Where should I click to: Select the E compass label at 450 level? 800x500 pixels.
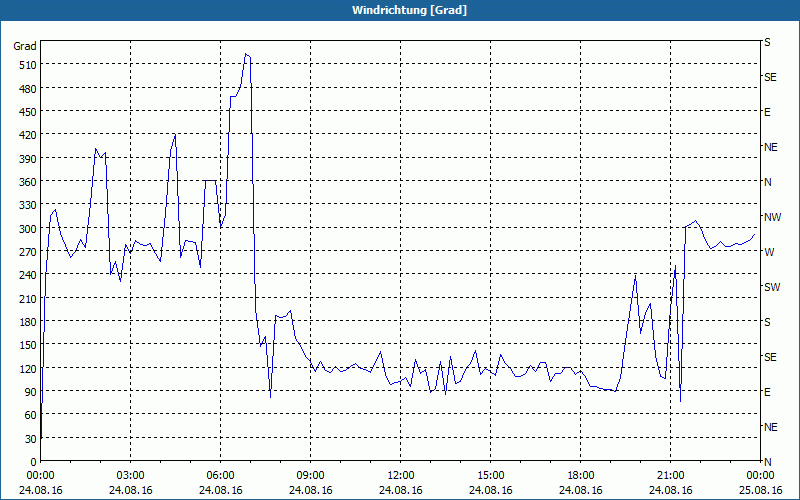pos(767,112)
